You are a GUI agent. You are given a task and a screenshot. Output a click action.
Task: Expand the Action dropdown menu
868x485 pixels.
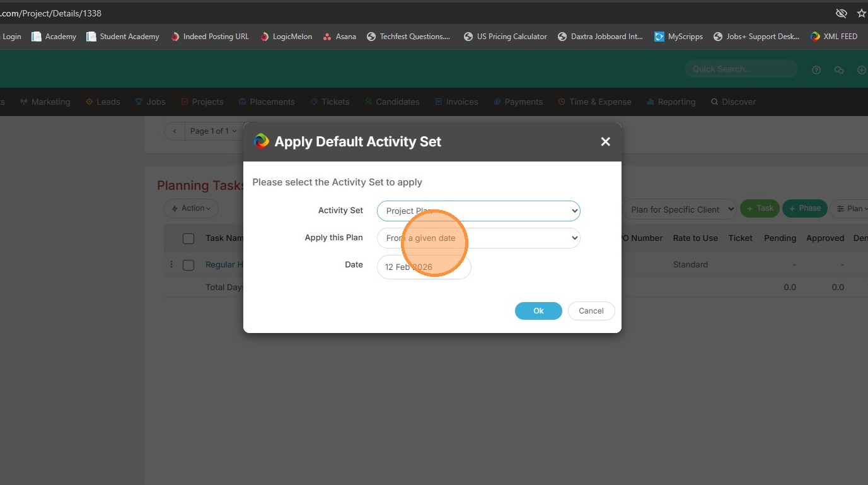[x=192, y=208]
